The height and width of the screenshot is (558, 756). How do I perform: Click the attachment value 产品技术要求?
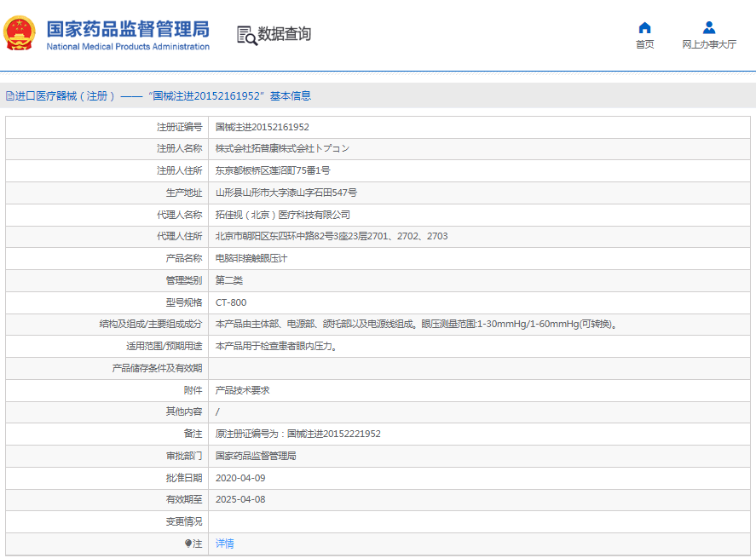click(242, 390)
